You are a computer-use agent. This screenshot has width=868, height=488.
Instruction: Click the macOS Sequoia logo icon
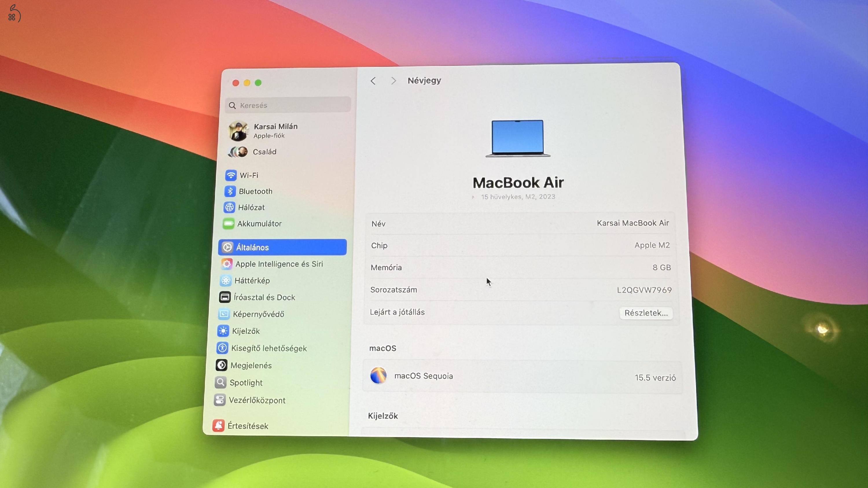(378, 375)
